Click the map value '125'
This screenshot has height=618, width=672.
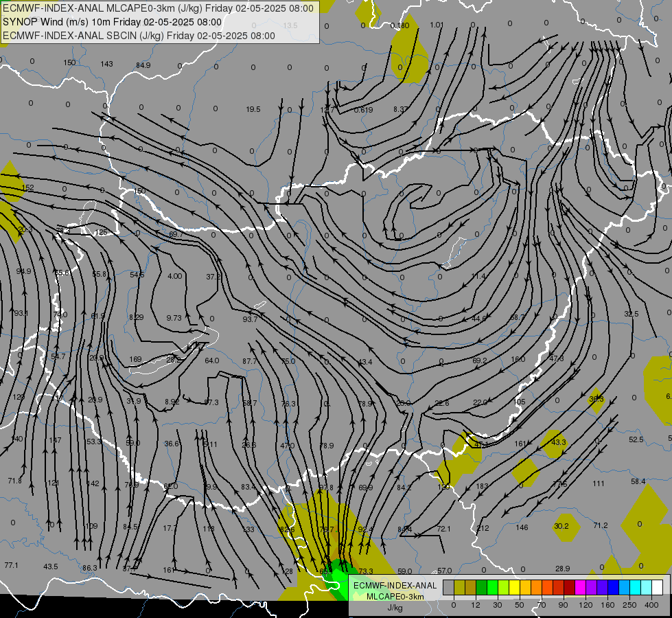(x=102, y=233)
